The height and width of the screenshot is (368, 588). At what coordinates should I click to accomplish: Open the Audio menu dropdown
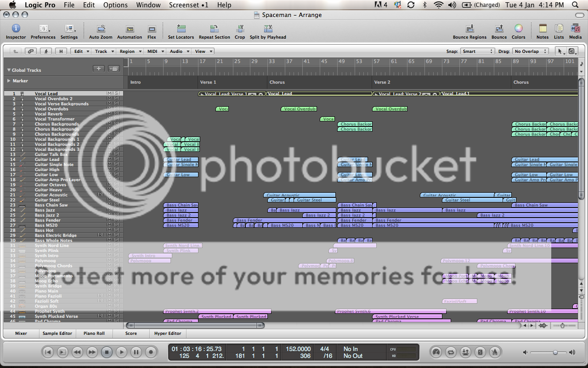[x=179, y=52]
